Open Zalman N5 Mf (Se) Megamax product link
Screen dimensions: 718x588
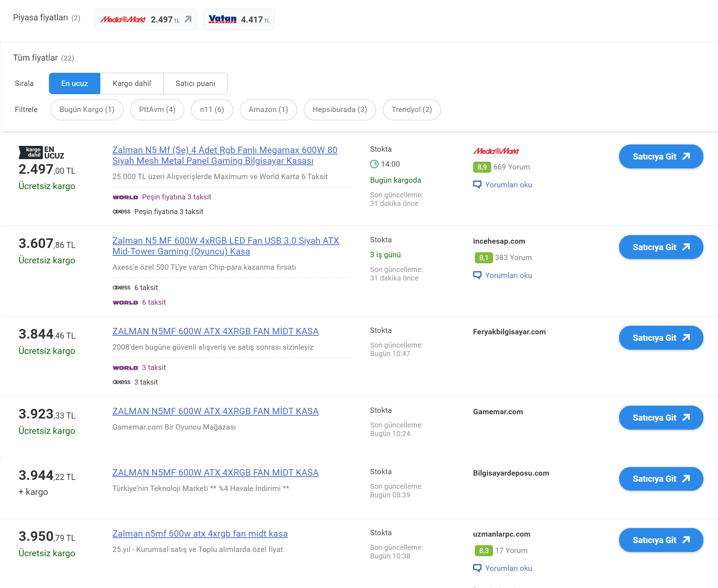[x=225, y=155]
